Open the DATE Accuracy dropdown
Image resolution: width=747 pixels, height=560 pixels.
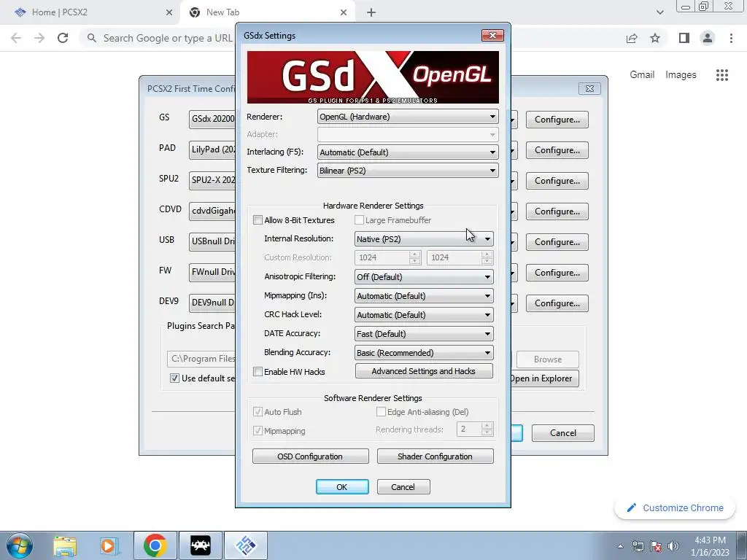pyautogui.click(x=424, y=334)
